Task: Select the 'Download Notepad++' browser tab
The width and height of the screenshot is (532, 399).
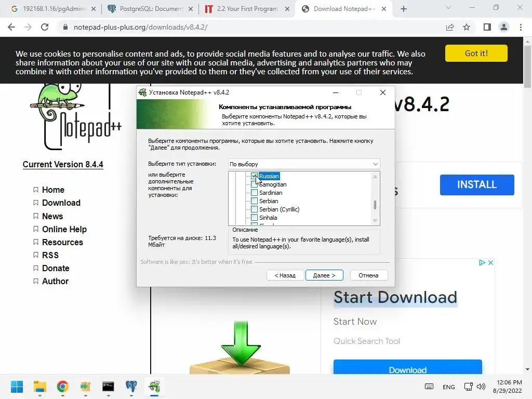Action: (343, 9)
